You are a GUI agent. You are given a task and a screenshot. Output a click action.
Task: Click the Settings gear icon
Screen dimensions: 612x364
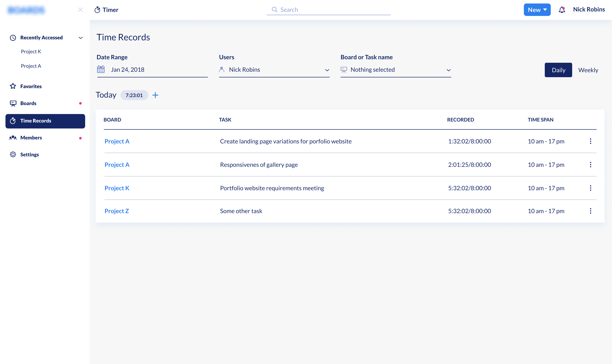[13, 155]
